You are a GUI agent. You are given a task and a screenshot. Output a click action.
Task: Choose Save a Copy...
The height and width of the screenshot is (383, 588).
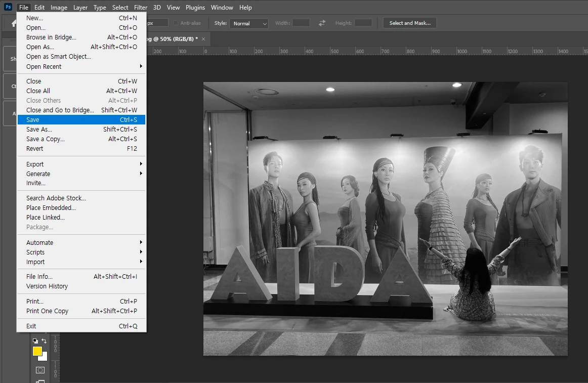(x=81, y=139)
